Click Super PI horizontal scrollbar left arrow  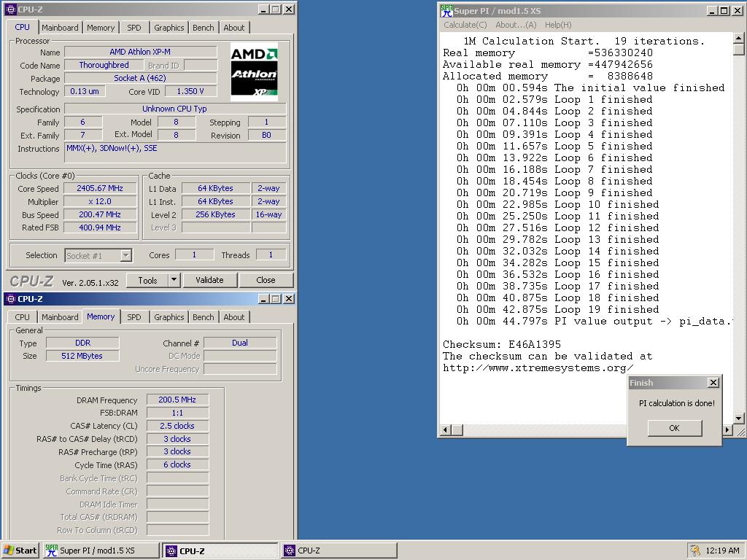(x=446, y=430)
